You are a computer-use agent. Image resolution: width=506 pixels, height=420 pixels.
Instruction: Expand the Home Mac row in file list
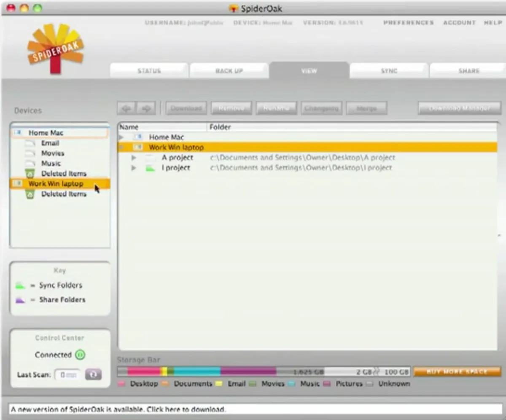click(121, 137)
